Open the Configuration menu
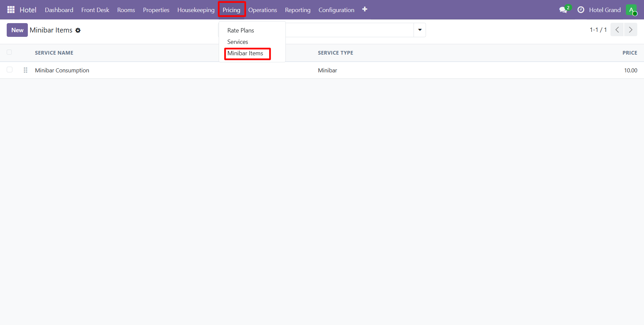 [x=336, y=10]
